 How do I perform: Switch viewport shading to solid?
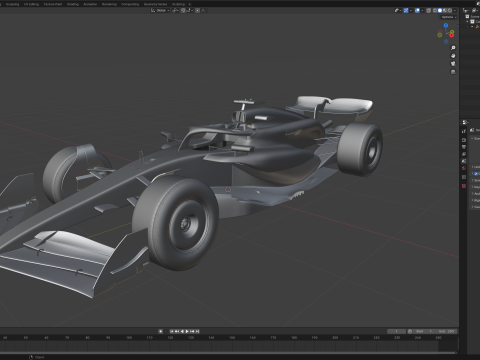pyautogui.click(x=440, y=10)
